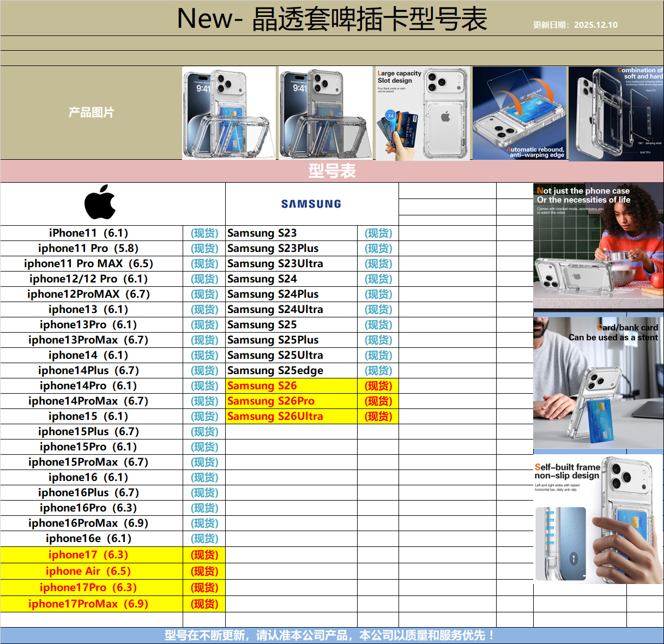Select the iphone16Plus (6.7) cell
664x644 pixels.
(92, 492)
